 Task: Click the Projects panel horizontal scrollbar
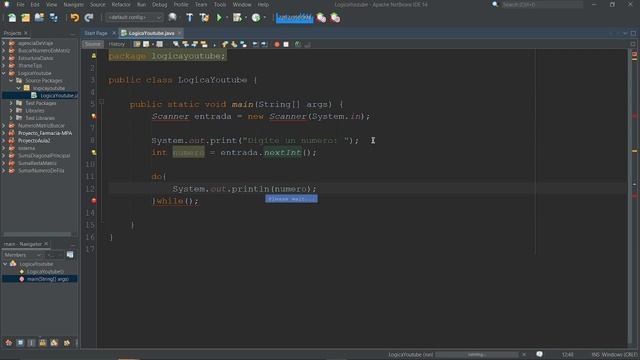37,234
